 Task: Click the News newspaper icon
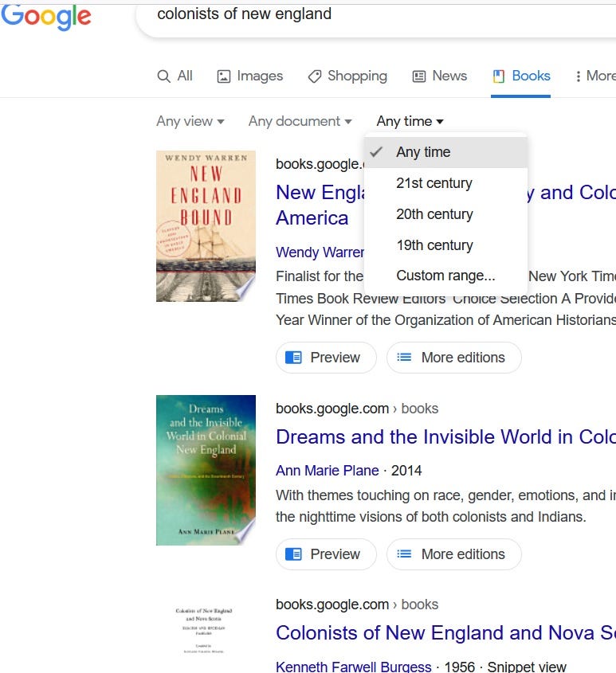(419, 76)
